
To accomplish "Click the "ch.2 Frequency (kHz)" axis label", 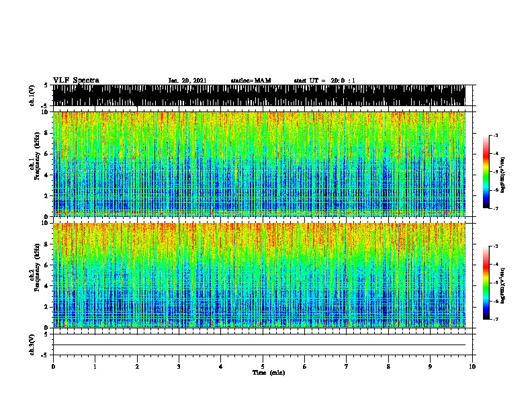I will tap(35, 268).
